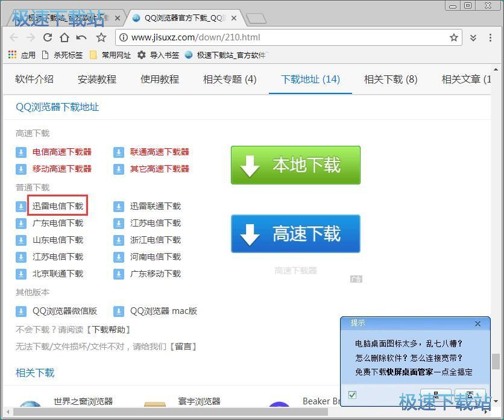Select 下载地址 (14) section tab
Screen dimensions: 504x420
point(310,79)
